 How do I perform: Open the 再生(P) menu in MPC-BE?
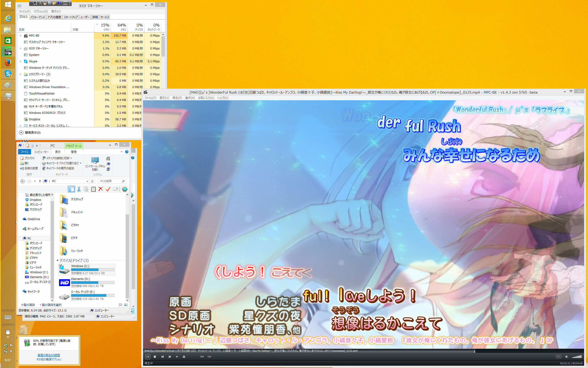(x=177, y=98)
